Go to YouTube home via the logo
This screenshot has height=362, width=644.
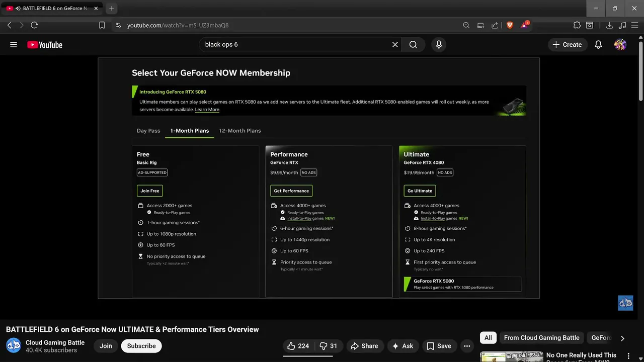point(45,45)
